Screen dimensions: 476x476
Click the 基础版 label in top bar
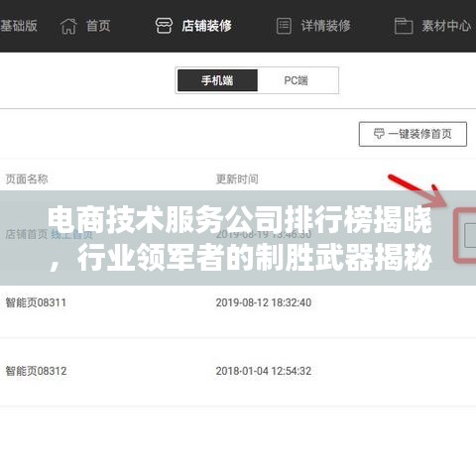19,26
